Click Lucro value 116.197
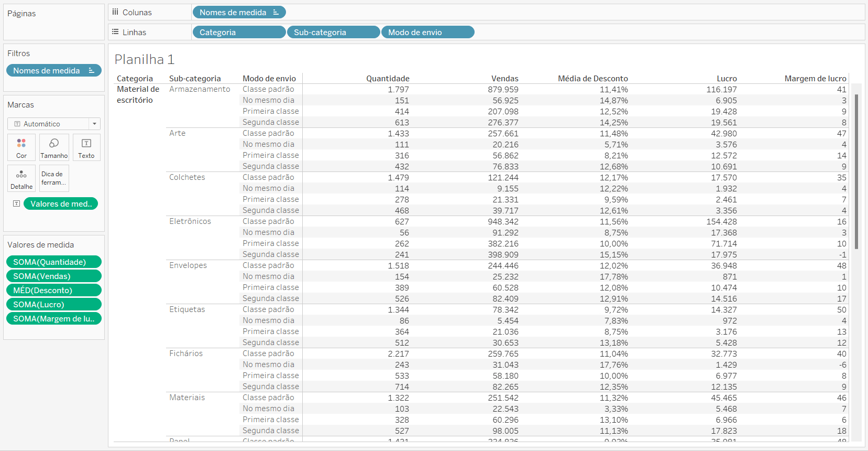Viewport: 868px width, 451px height. [721, 90]
